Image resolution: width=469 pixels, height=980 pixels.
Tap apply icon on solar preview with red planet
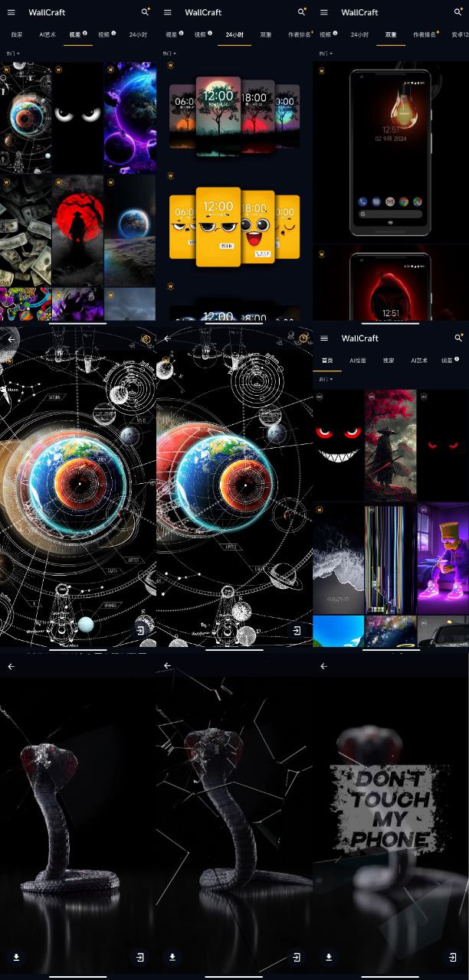click(x=297, y=631)
